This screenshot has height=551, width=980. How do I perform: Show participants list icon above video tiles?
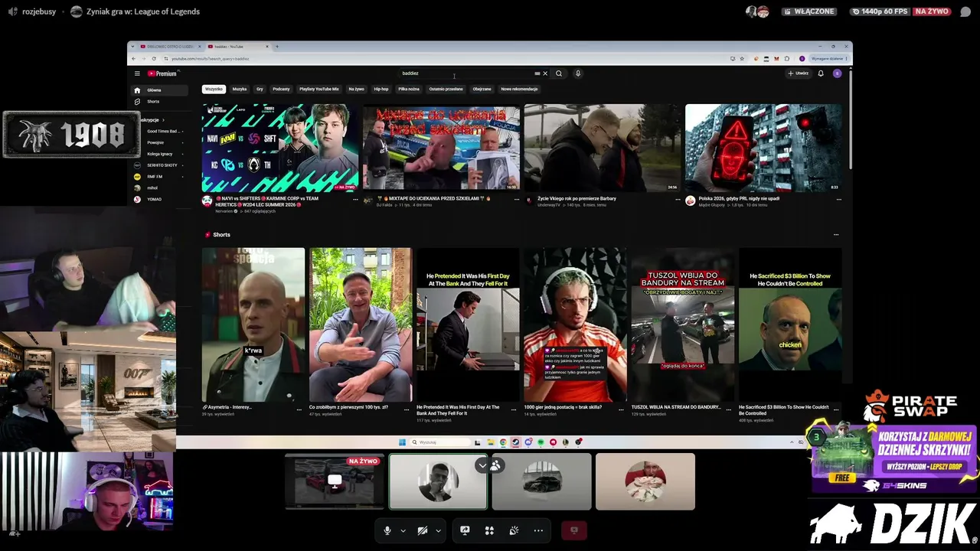coord(495,465)
